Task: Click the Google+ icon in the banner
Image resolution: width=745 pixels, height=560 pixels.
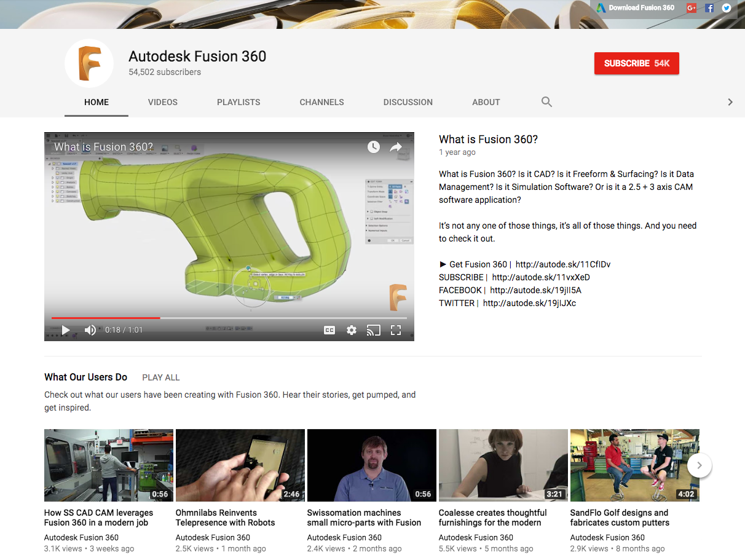Action: pos(692,8)
